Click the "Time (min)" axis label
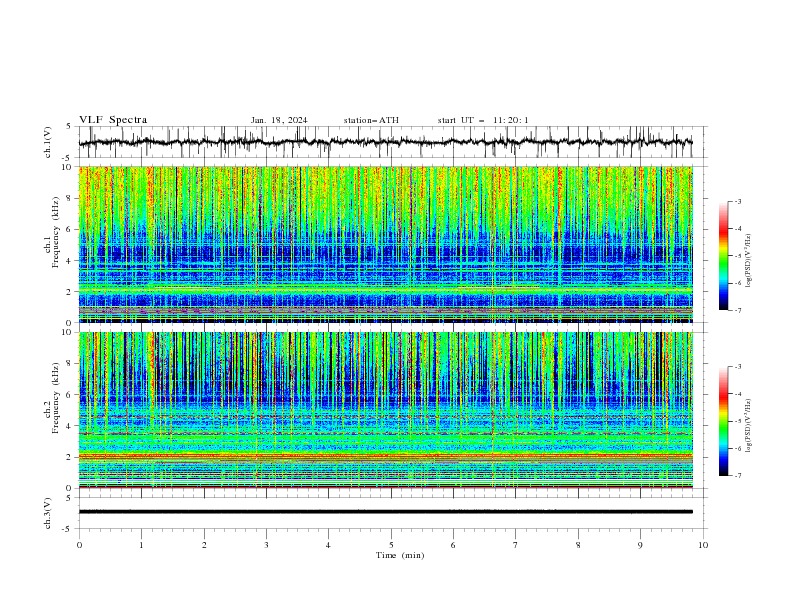 pos(400,555)
